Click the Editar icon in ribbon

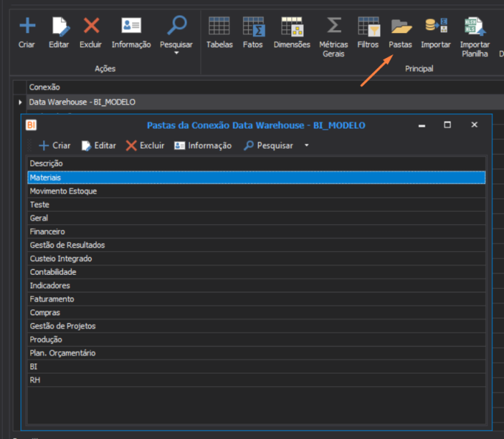tap(59, 26)
